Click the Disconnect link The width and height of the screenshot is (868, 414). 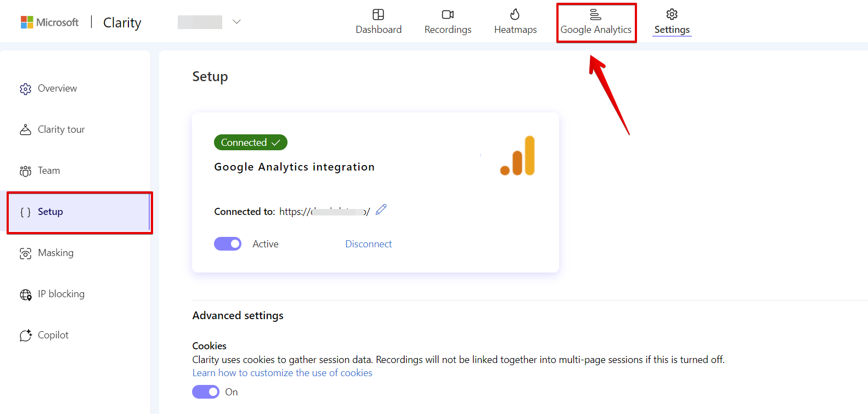coord(369,244)
